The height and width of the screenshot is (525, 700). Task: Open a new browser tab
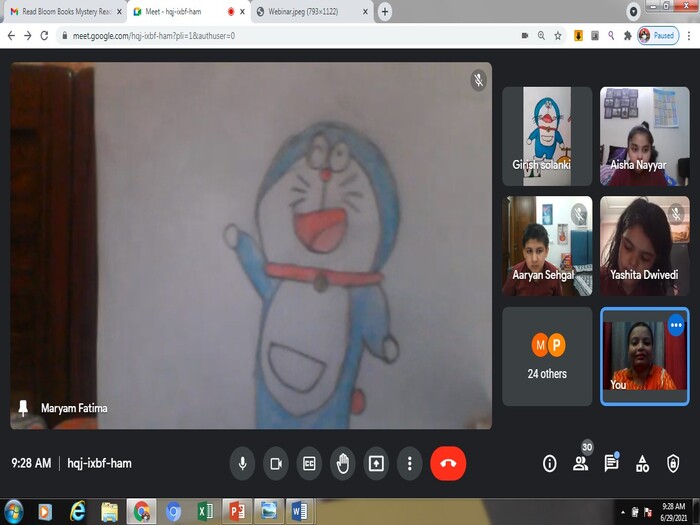point(385,12)
